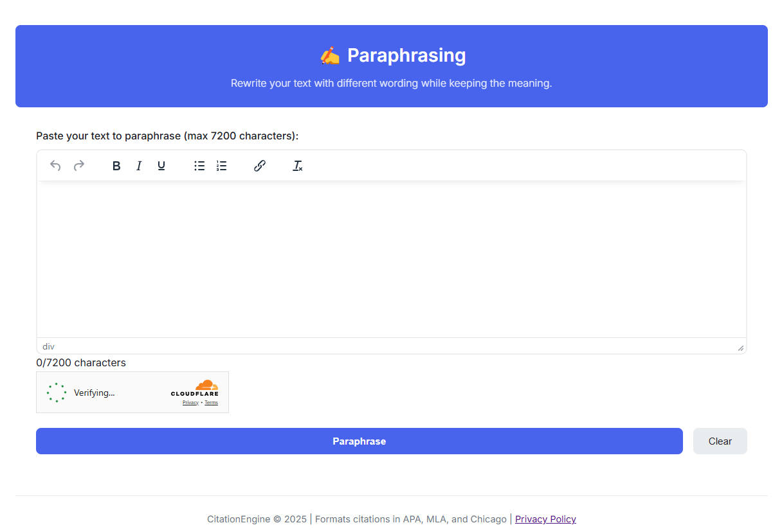
Task: Click the 'div' element path in status bar
Action: click(48, 346)
